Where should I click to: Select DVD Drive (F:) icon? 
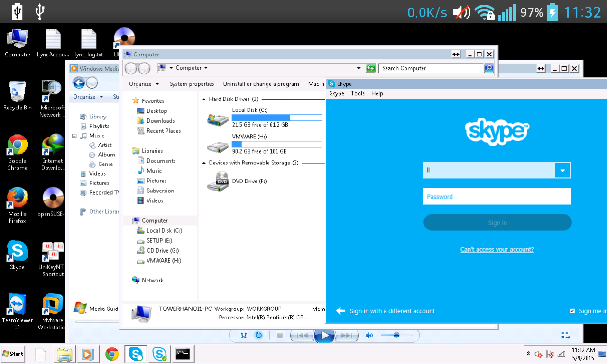[x=218, y=182]
